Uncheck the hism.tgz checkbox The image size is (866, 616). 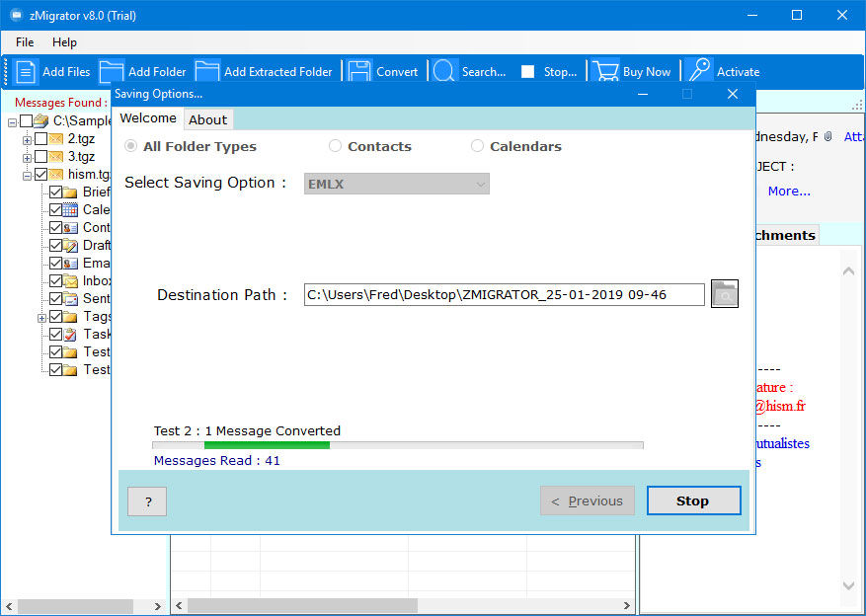point(40,175)
